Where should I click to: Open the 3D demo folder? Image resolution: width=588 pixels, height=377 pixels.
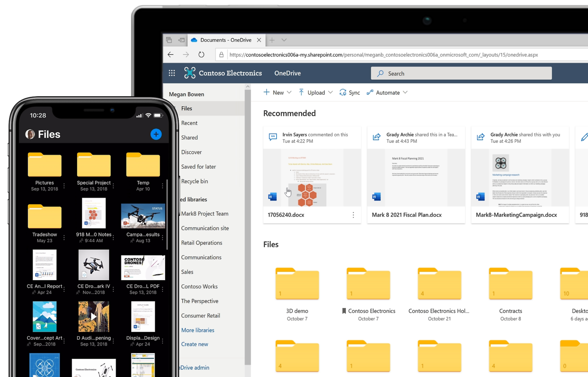coord(297,284)
